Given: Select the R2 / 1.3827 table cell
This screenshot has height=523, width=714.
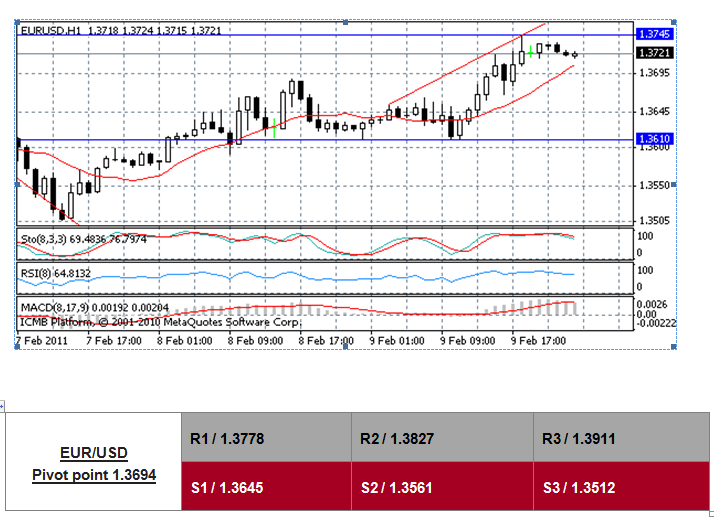Looking at the screenshot, I should pyautogui.click(x=442, y=437).
